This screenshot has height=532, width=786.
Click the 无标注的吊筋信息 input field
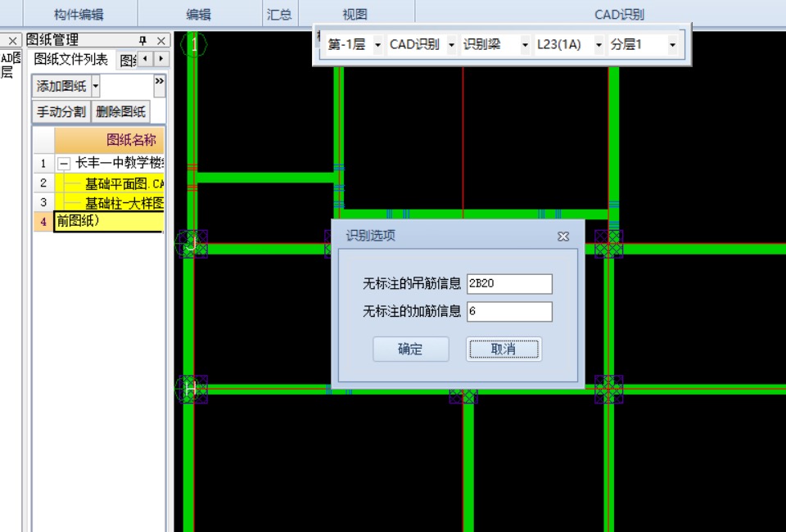[509, 283]
